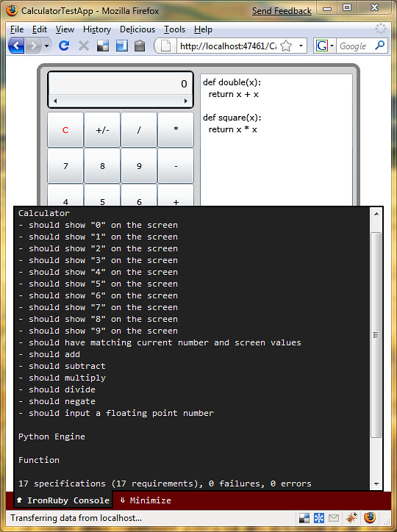The image size is (397, 532).
Task: Click the browser Back arrow button
Action: 16,46
